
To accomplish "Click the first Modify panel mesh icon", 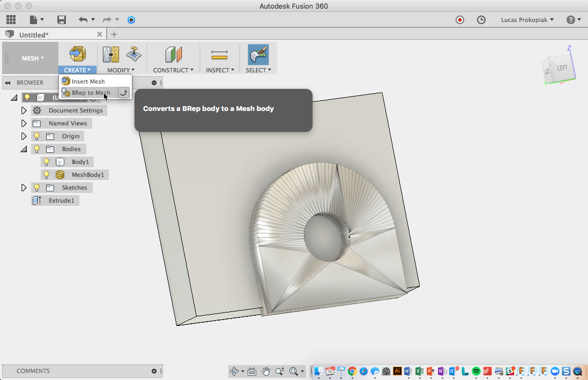I will (111, 54).
